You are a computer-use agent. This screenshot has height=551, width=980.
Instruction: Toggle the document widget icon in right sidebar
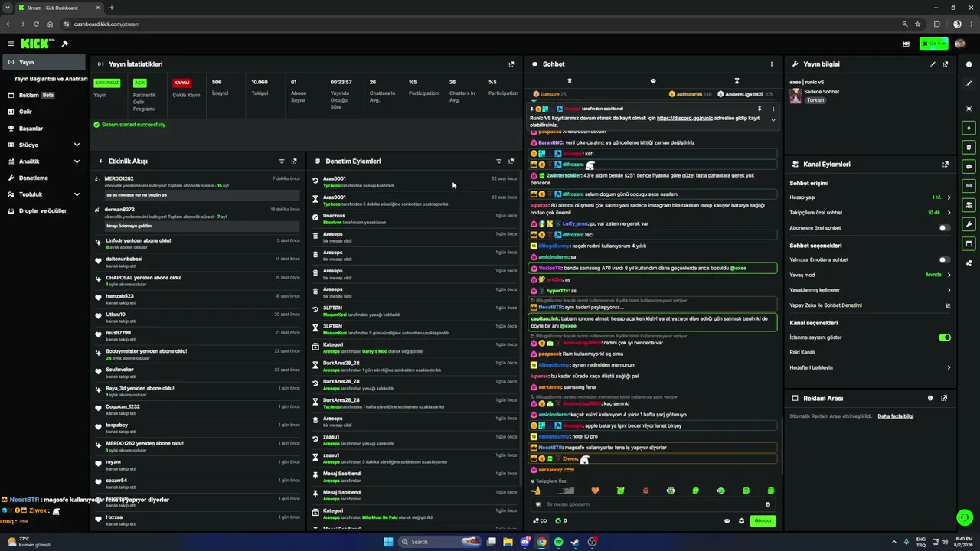(x=969, y=147)
